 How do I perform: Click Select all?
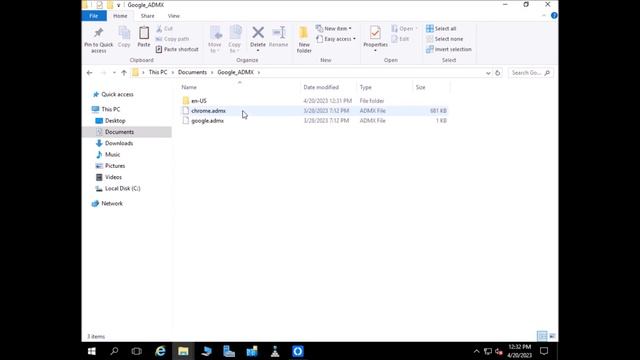(441, 29)
